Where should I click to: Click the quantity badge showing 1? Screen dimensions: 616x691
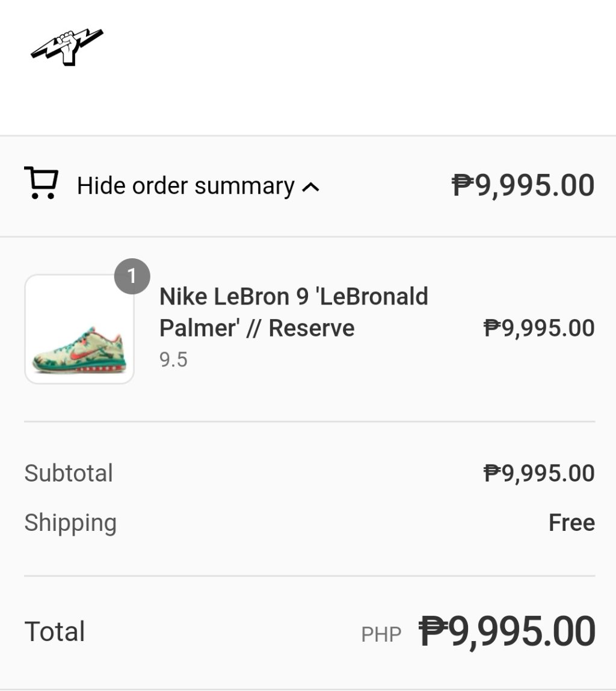(132, 276)
